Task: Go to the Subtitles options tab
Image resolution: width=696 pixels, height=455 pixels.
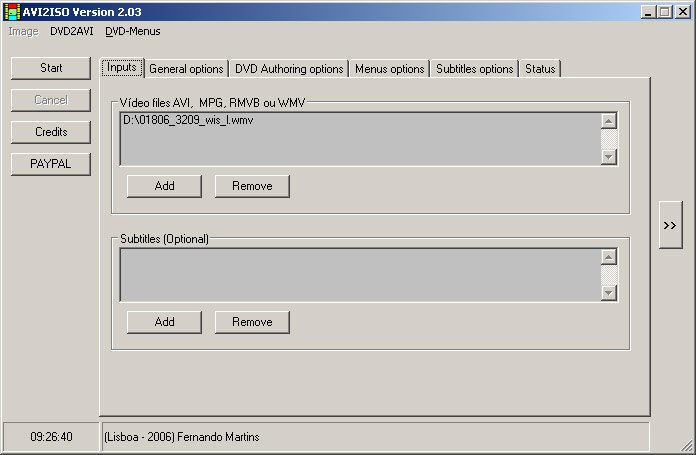Action: (x=474, y=69)
